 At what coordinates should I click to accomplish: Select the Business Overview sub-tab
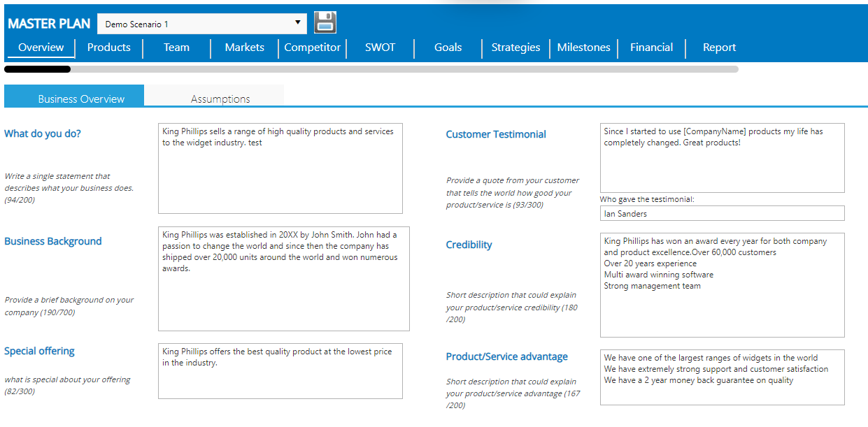click(81, 99)
